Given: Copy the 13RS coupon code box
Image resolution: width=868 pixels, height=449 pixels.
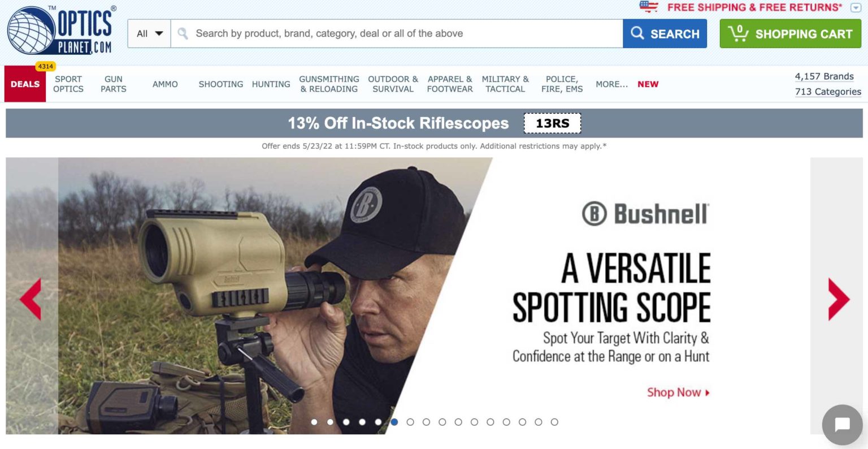Looking at the screenshot, I should pos(552,123).
